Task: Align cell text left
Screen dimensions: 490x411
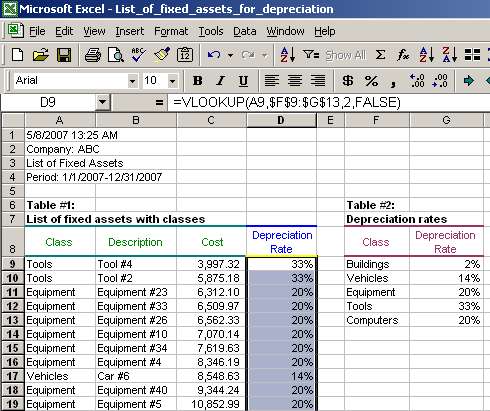Action: [272, 80]
